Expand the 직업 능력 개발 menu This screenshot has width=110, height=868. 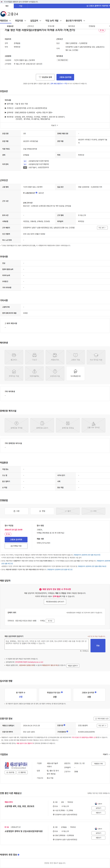pos(54,21)
